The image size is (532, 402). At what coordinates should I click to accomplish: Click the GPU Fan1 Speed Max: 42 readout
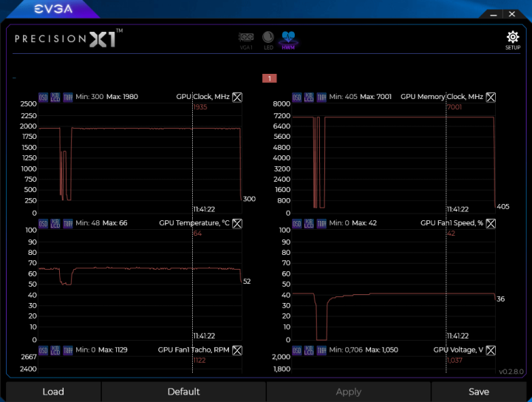364,223
